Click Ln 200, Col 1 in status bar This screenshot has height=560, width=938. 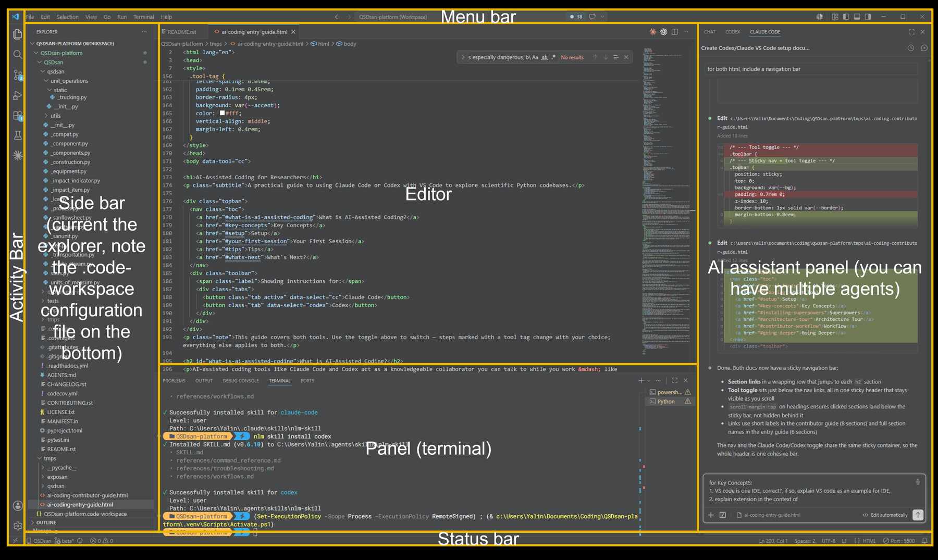pos(773,541)
